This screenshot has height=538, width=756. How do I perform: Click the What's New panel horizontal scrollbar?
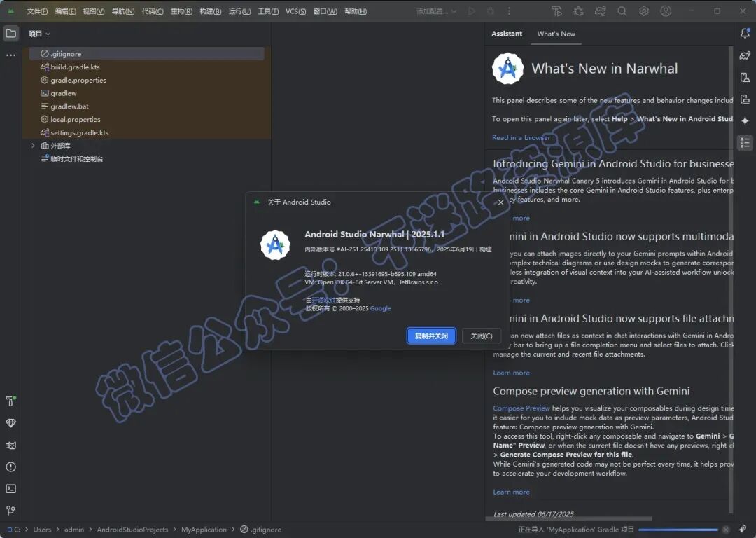568,519
